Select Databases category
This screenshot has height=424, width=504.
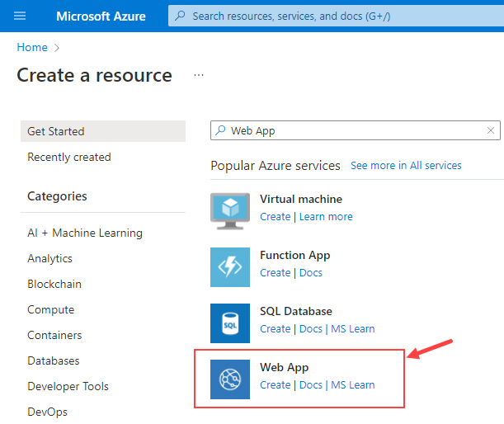click(54, 360)
